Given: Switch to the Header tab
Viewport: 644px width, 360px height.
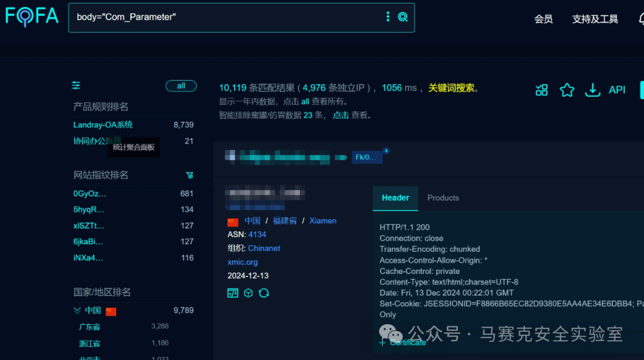Looking at the screenshot, I should pyautogui.click(x=395, y=198).
